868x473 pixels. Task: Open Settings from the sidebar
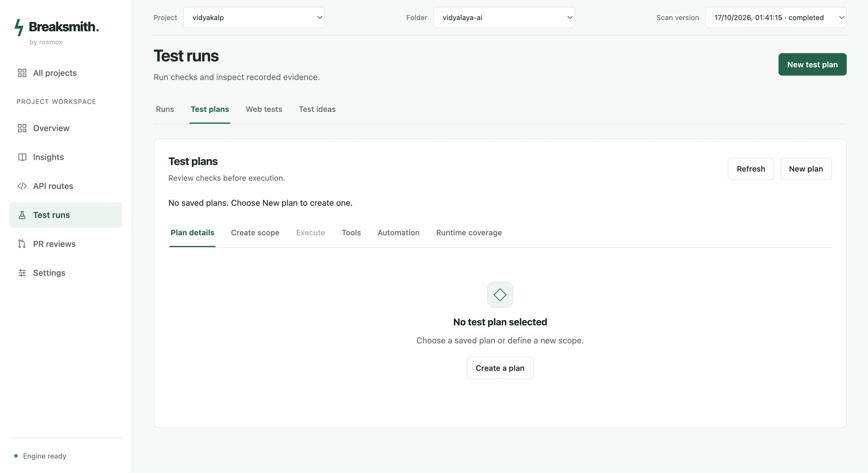pos(66,273)
